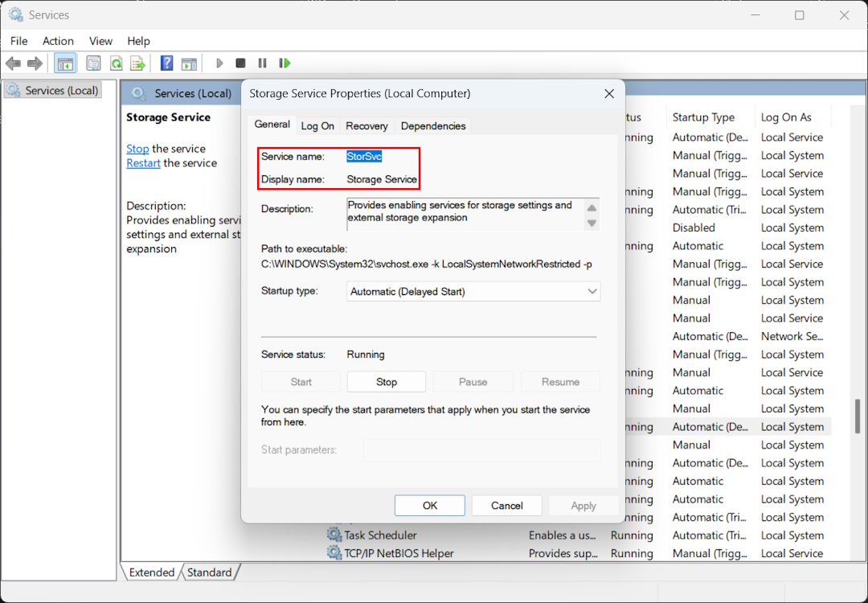This screenshot has height=603, width=868.
Task: Open the Action menu
Action: (58, 41)
